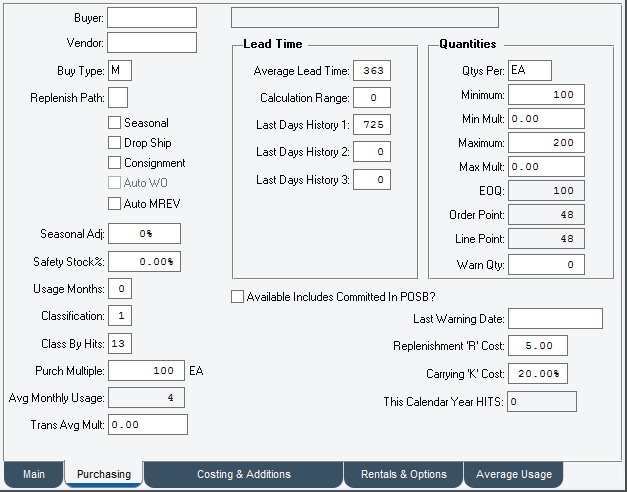Select the Replenish Path box
Viewport: 627px width, 492px height.
(x=117, y=98)
